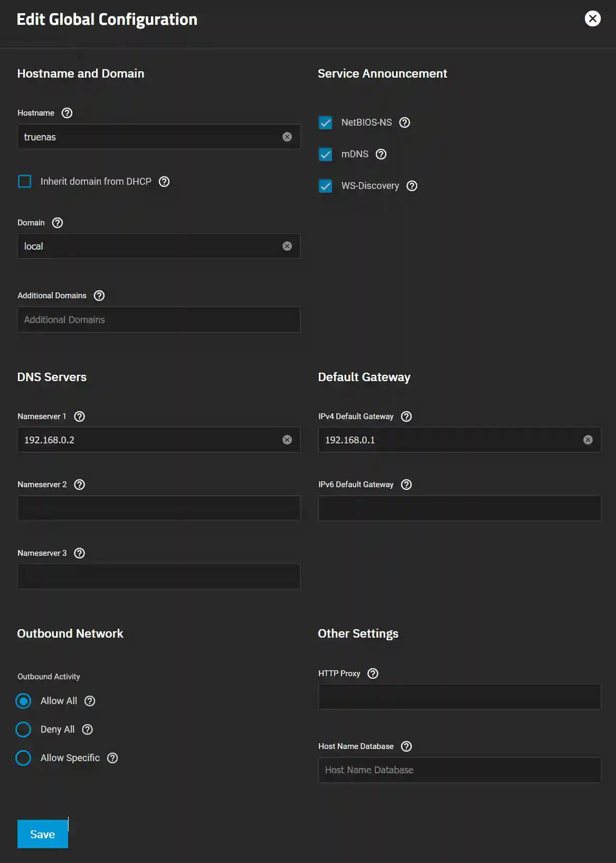
Task: Show help for Allow All option
Action: pyautogui.click(x=90, y=701)
